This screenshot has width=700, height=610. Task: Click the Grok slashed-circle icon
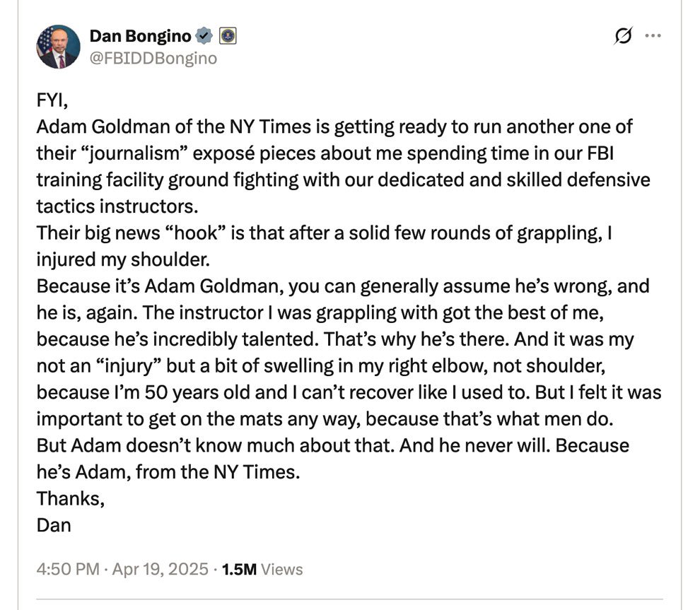pos(623,36)
